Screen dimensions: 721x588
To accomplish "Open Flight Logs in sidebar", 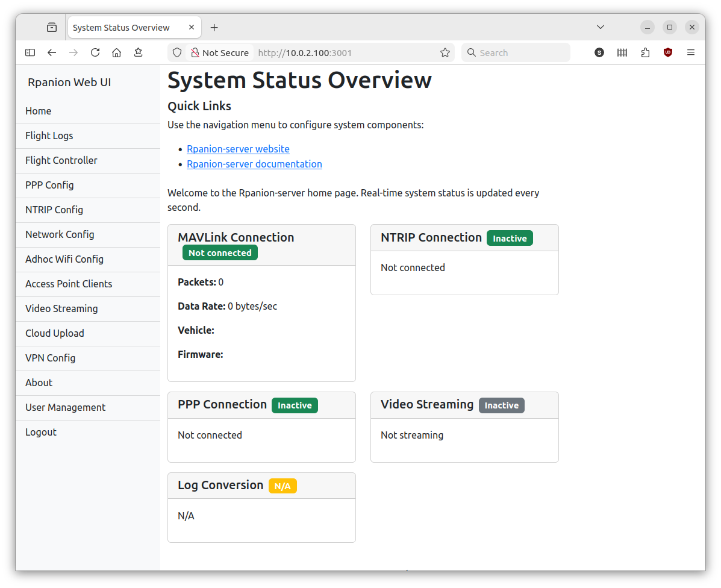I will 49,136.
